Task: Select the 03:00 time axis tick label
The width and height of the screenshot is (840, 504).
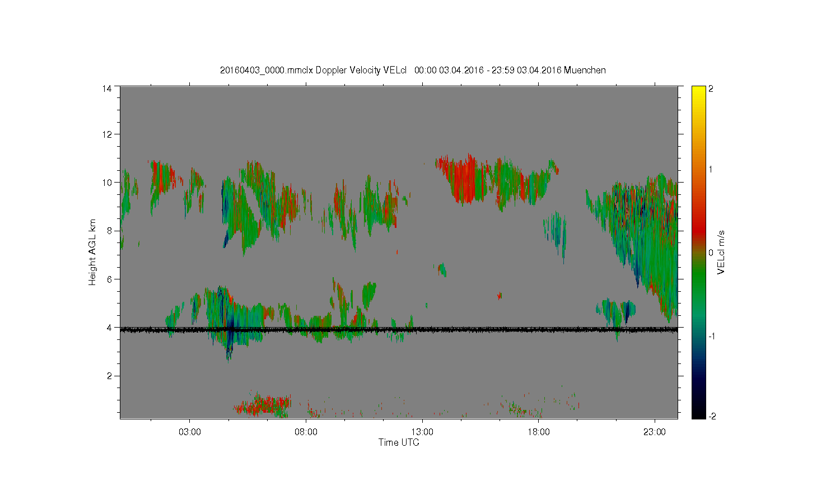Action: 189,432
